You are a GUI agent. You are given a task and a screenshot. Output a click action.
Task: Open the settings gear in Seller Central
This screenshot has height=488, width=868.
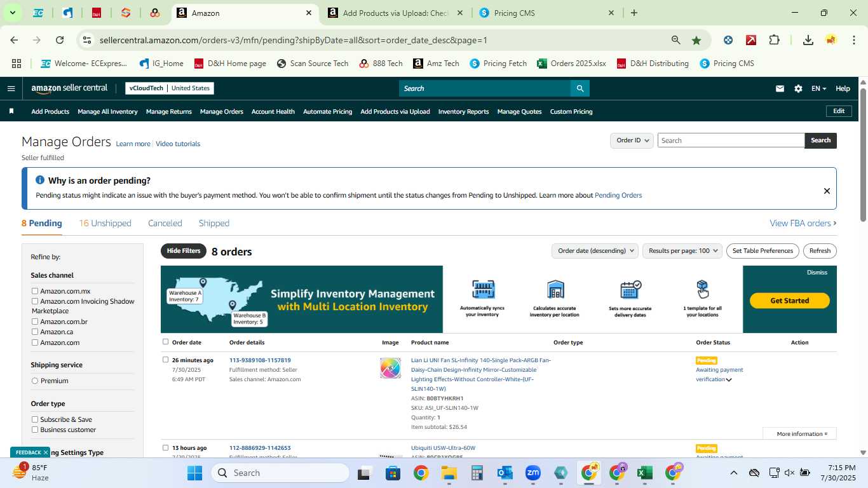point(798,88)
